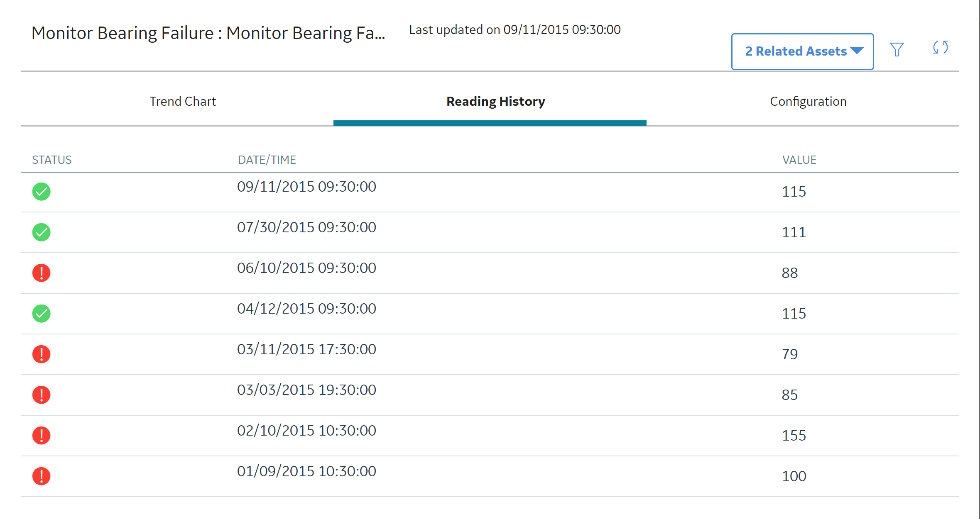This screenshot has height=519, width=980.
Task: Click red alert status for 03/03/2015 reading
Action: 42,395
